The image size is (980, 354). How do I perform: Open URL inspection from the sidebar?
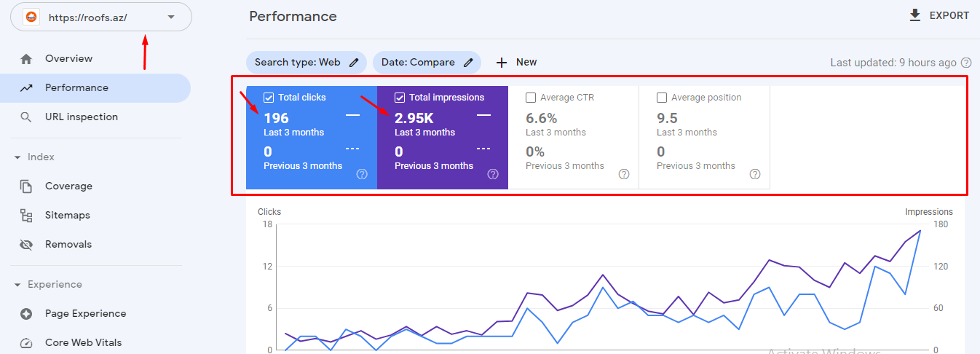[x=81, y=117]
